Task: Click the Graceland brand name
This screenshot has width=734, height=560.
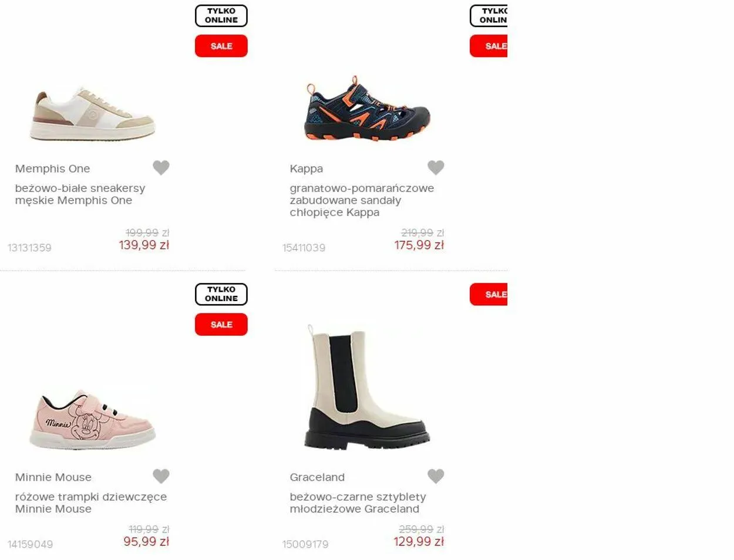Action: [317, 477]
